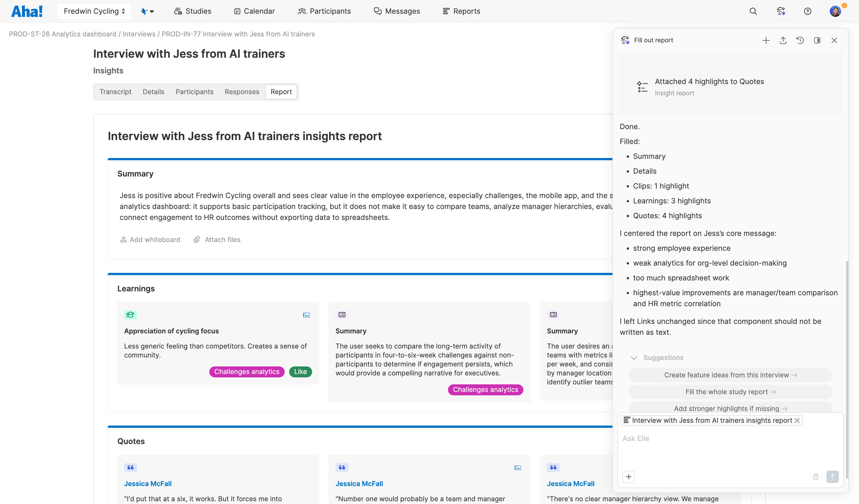The height and width of the screenshot is (504, 859).
Task: Click Add stronger highlights if missing suggestion
Action: 730,408
